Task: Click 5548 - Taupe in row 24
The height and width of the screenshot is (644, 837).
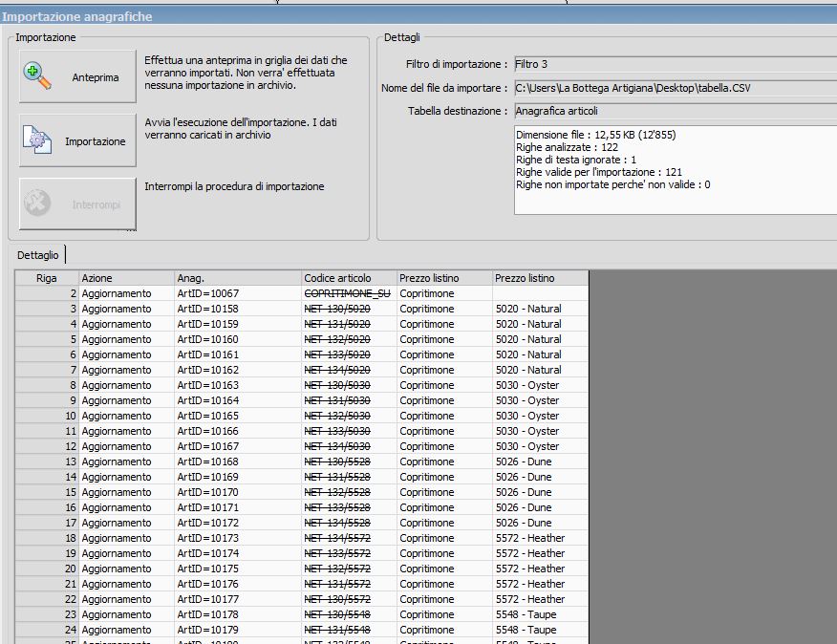Action: (x=540, y=630)
